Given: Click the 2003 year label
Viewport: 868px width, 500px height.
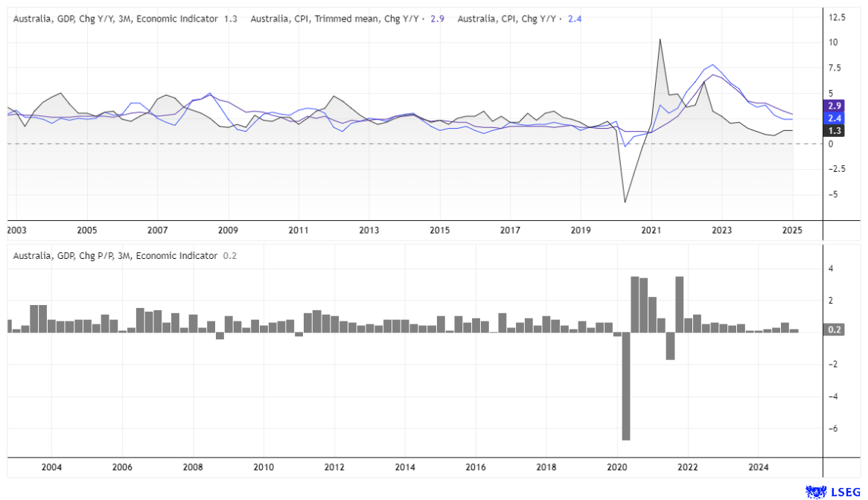Looking at the screenshot, I should pos(16,231).
